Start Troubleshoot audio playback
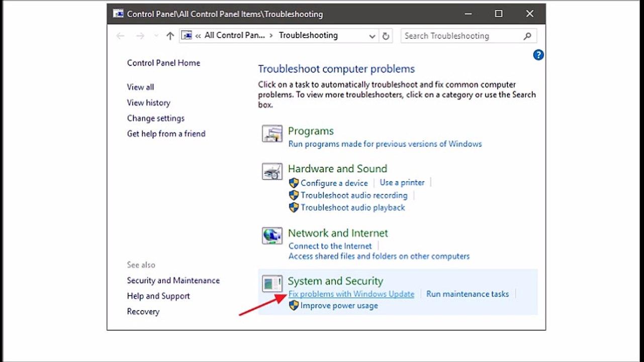Screen dimensions: 644x362 coord(352,207)
